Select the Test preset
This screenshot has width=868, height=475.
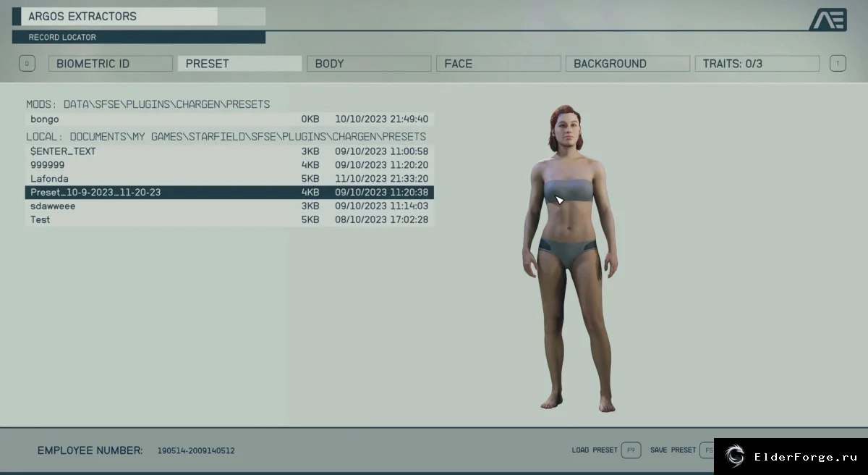point(229,219)
